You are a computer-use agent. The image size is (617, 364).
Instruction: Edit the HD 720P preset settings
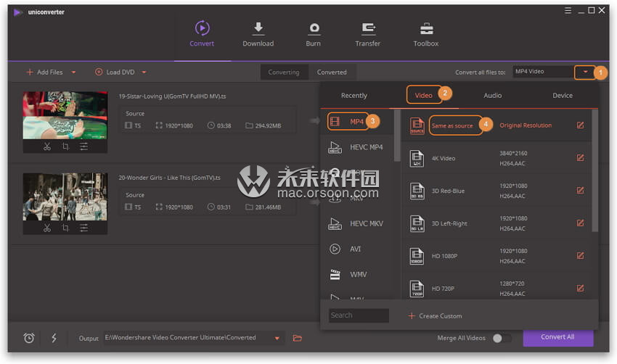coord(581,289)
